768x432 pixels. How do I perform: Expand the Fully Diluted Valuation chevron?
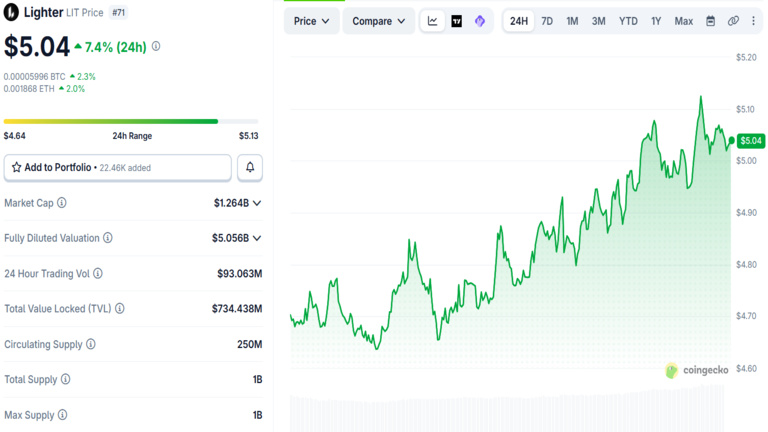click(257, 238)
